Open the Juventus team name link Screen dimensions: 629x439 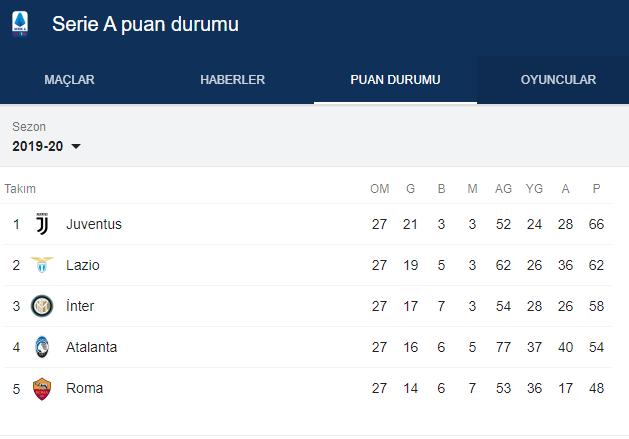point(94,224)
